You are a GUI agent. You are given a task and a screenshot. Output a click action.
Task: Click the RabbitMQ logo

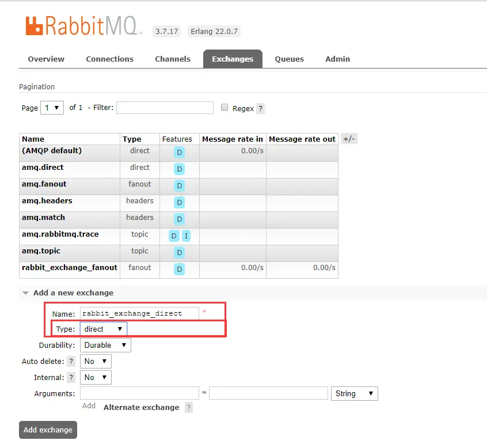[x=84, y=25]
